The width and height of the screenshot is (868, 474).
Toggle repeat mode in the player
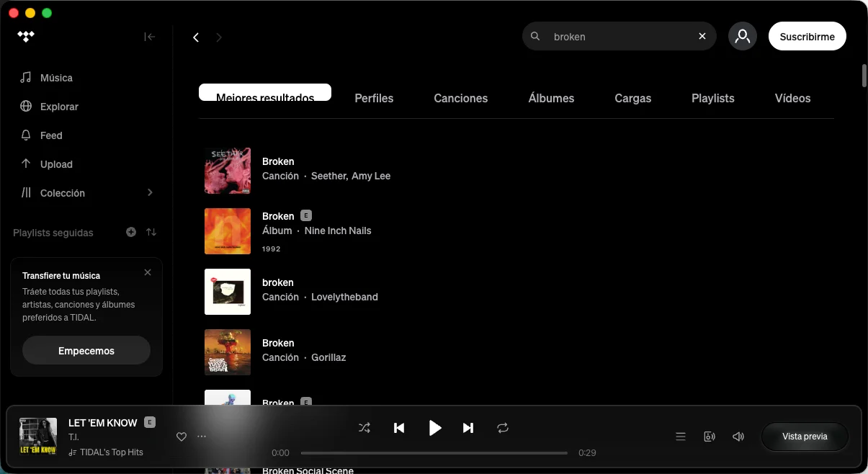pos(502,427)
